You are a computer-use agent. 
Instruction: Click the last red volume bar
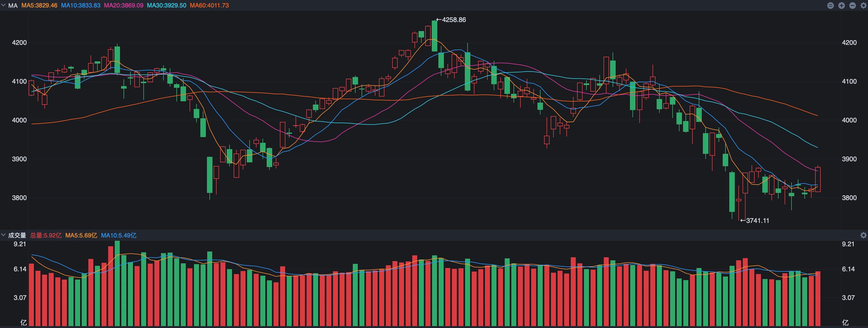pyautogui.click(x=818, y=298)
